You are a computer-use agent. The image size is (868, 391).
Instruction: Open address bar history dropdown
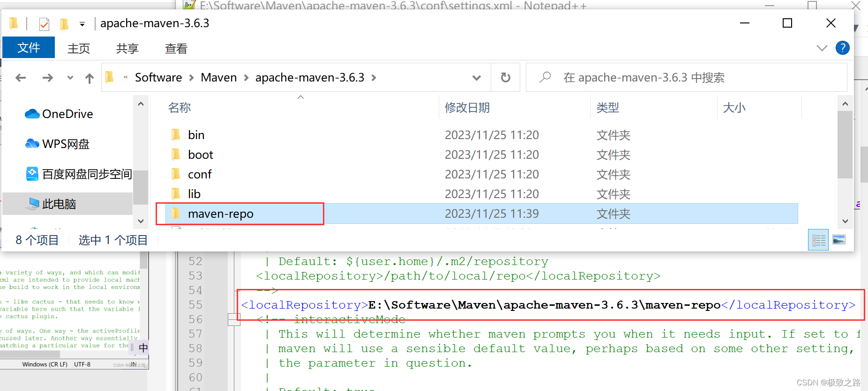(477, 78)
